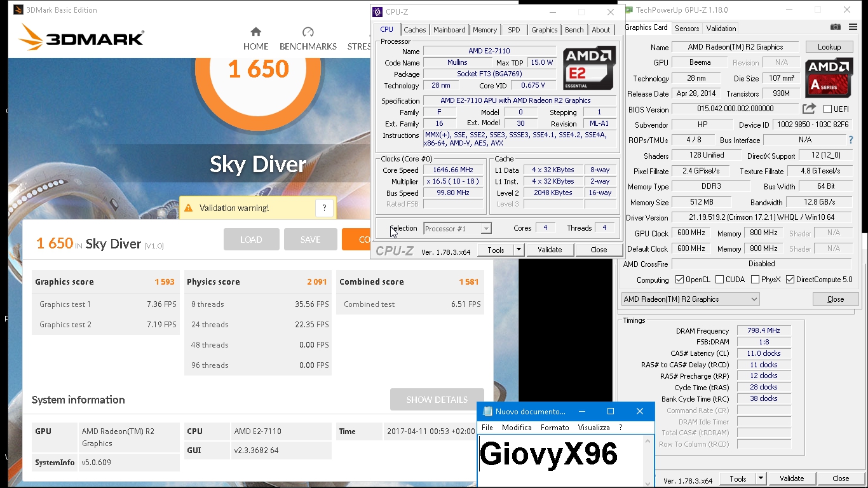Click the Bus Interface question mark in GPU-Z
The height and width of the screenshot is (488, 868).
click(851, 140)
